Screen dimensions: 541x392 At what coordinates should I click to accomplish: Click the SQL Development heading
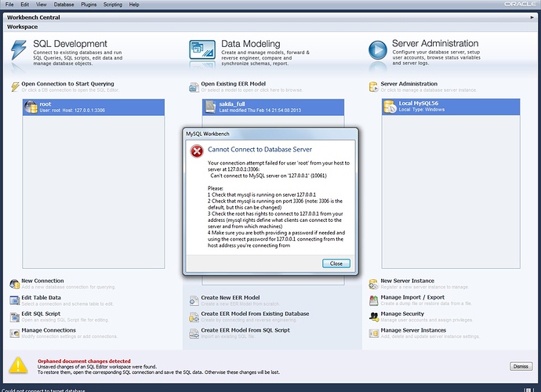[70, 44]
